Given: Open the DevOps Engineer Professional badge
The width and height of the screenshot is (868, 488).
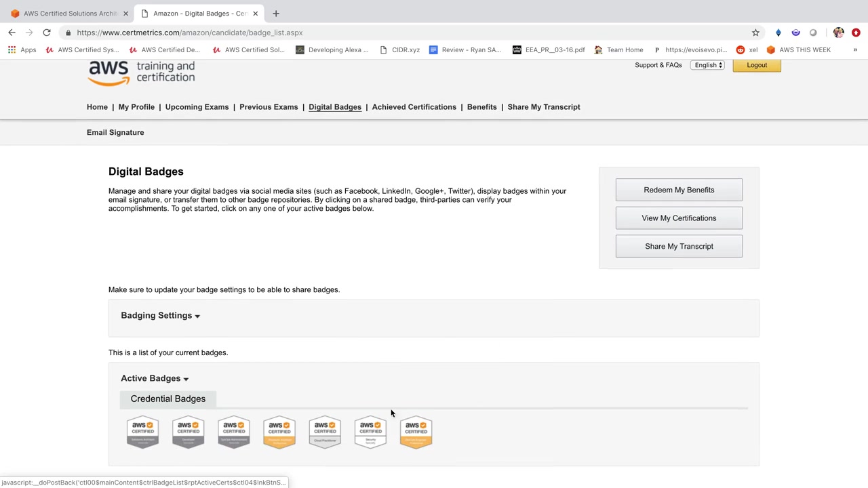Looking at the screenshot, I should [x=416, y=432].
